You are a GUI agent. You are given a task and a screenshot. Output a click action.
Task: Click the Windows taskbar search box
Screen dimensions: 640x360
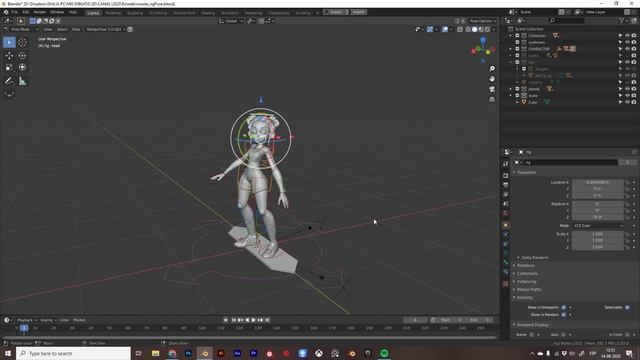[73, 353]
